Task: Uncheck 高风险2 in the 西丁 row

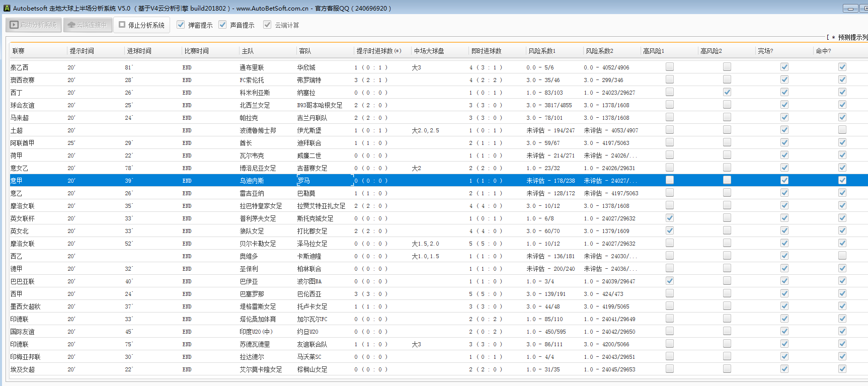Action: click(727, 92)
